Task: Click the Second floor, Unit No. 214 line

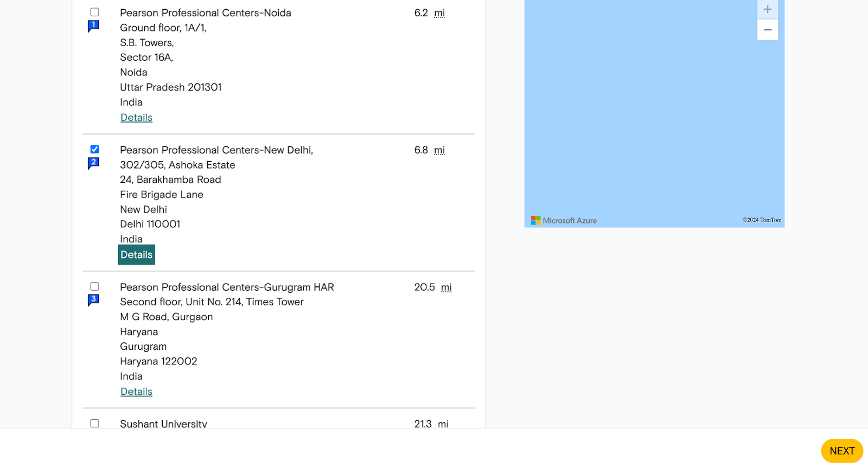Action: [x=212, y=302]
